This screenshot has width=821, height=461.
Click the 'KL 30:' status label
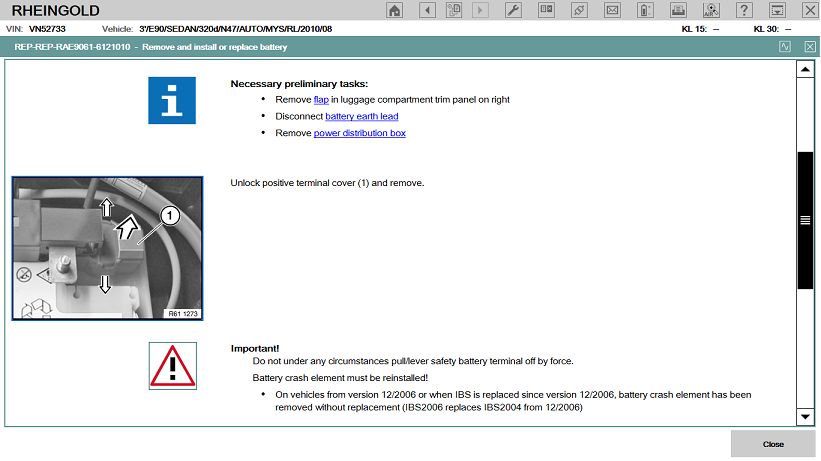coord(766,29)
